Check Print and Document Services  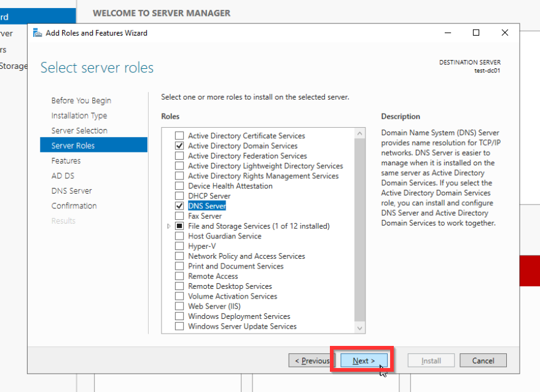(x=179, y=266)
